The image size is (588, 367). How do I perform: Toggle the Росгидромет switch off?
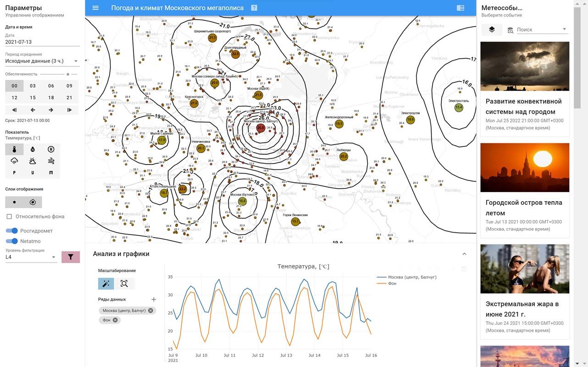(12, 231)
